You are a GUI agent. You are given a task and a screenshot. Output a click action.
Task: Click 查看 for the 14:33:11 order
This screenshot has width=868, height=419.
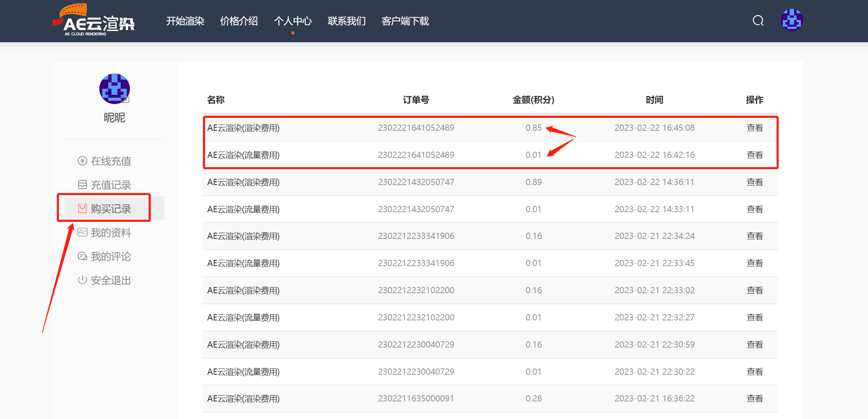click(754, 209)
